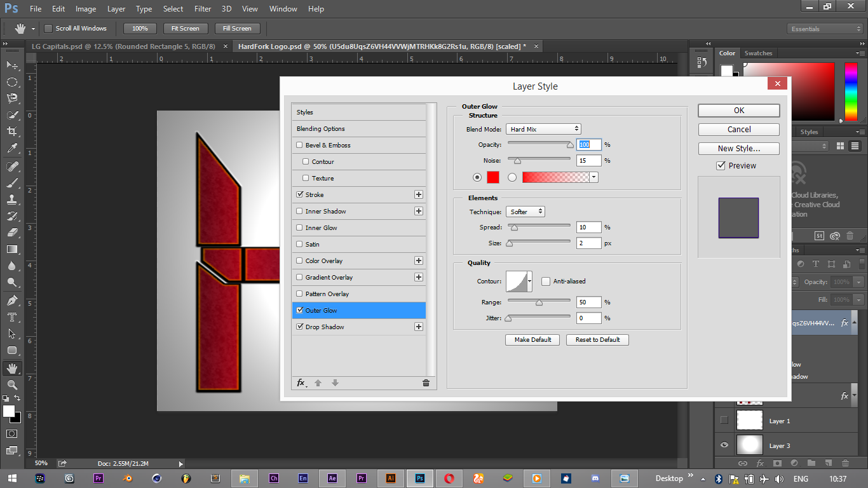This screenshot has width=868, height=488.
Task: Enable the Bevel & Emboss checkbox
Action: (299, 145)
